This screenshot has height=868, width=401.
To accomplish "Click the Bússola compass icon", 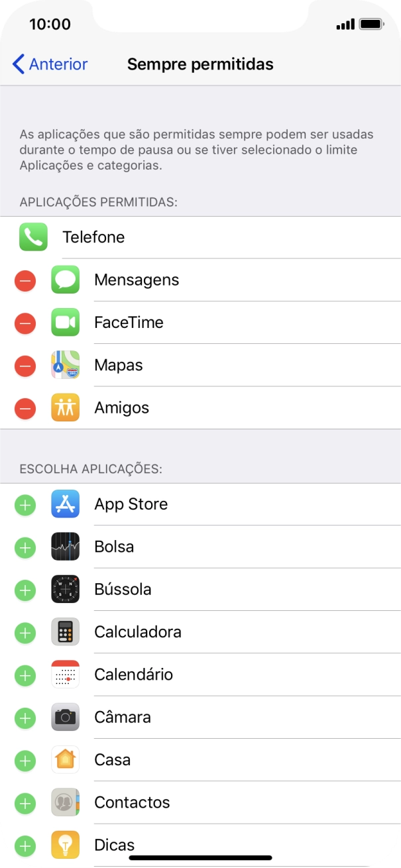I will pos(65,589).
